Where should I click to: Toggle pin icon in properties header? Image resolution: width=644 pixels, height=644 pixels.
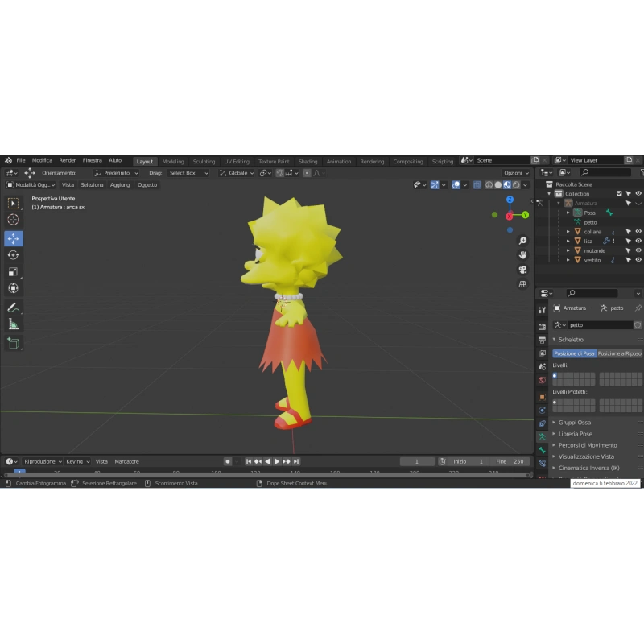638,308
